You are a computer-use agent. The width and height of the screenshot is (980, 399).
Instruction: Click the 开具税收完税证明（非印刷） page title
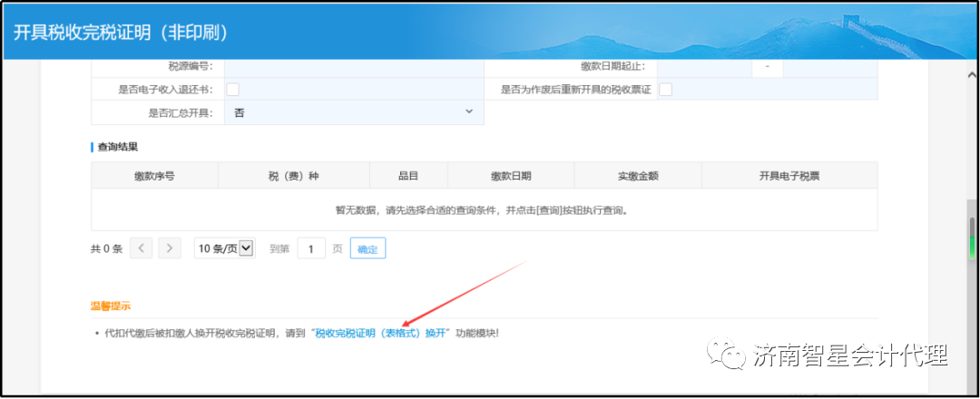click(121, 33)
